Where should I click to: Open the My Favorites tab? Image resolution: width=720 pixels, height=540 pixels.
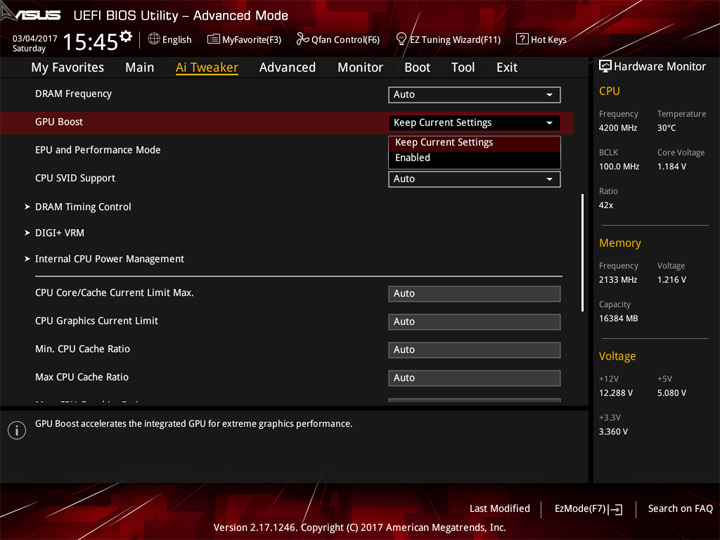click(68, 68)
